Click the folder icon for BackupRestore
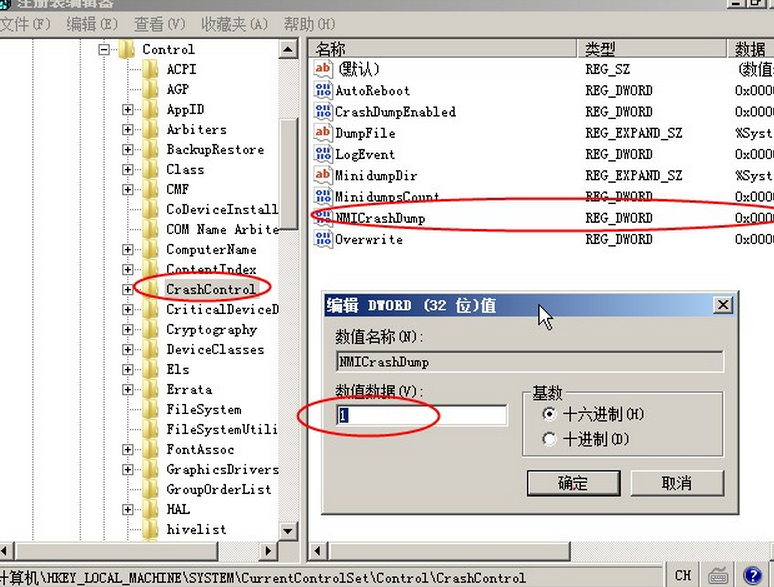This screenshot has height=587, width=774. [x=151, y=149]
